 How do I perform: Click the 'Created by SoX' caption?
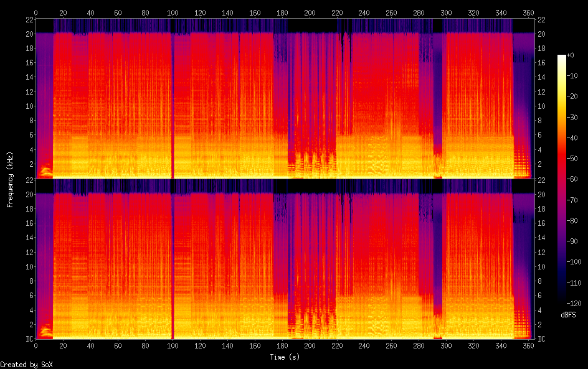click(x=26, y=365)
